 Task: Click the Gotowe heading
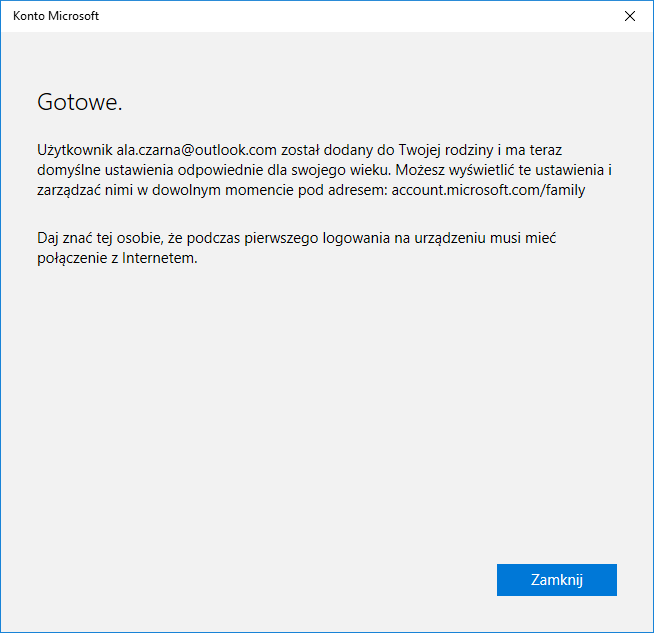click(79, 102)
